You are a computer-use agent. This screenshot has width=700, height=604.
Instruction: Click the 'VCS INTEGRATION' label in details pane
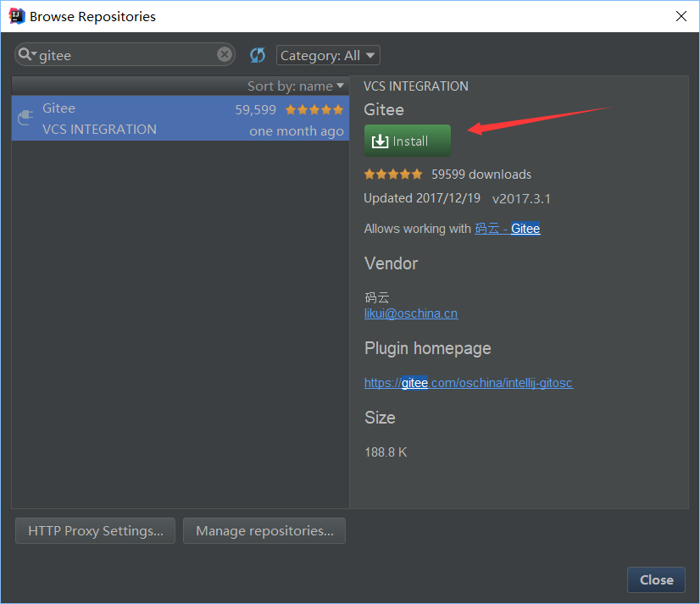pos(415,86)
